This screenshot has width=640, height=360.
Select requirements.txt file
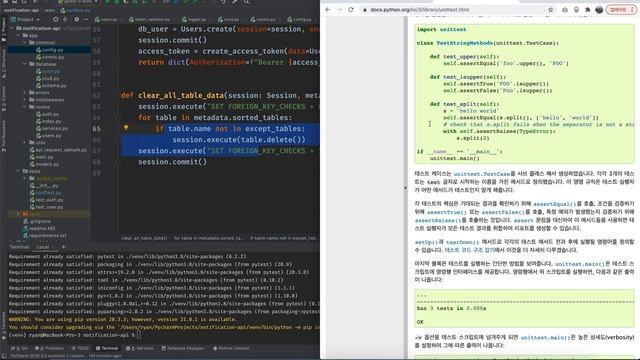coord(45,236)
